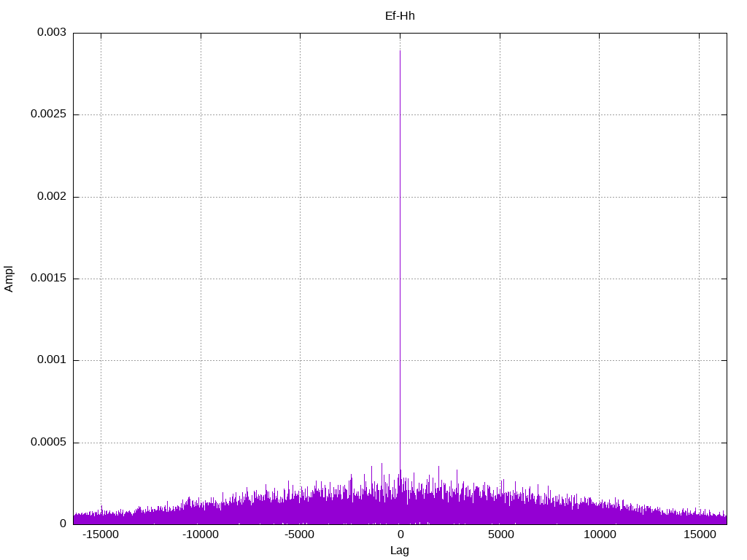Click the 0.0015 y-axis tick label
Viewport: 747px width, 560px height.
(48, 278)
